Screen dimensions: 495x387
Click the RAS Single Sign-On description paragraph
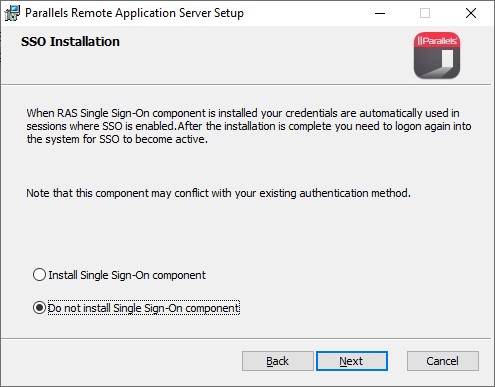click(249, 126)
